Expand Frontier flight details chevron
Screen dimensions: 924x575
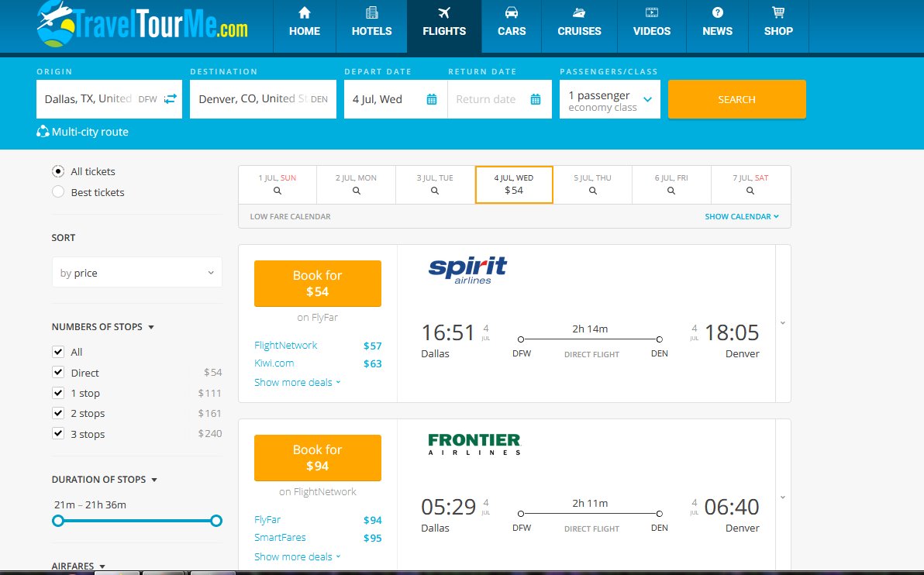tap(783, 498)
